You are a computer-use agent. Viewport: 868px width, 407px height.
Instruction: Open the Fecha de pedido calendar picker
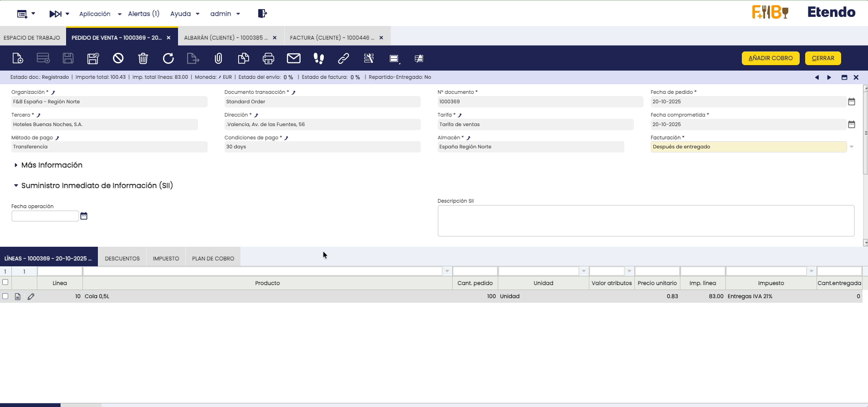click(851, 102)
